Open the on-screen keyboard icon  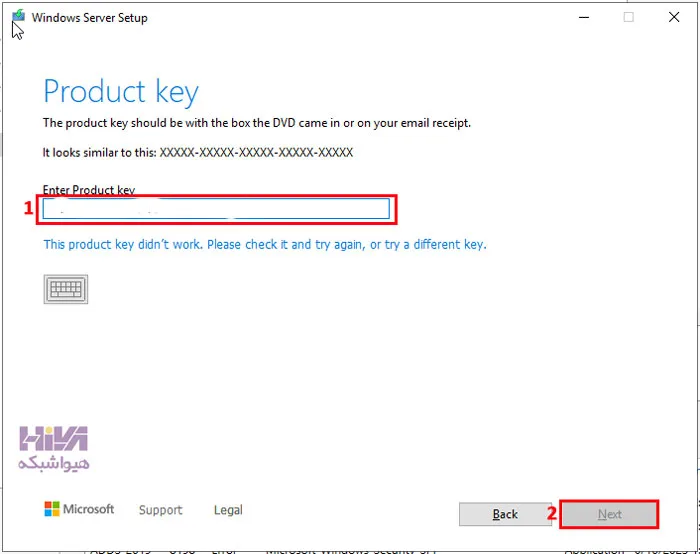(66, 289)
